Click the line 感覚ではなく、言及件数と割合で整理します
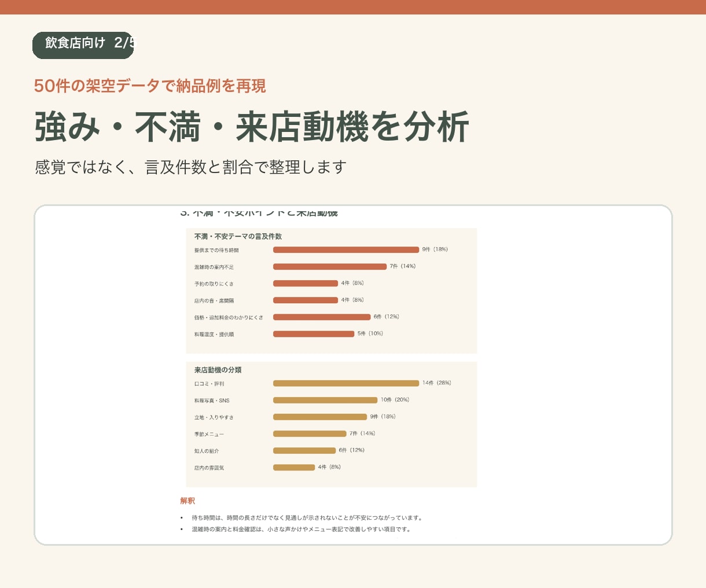Screen dimensions: 706x588 pyautogui.click(x=190, y=167)
